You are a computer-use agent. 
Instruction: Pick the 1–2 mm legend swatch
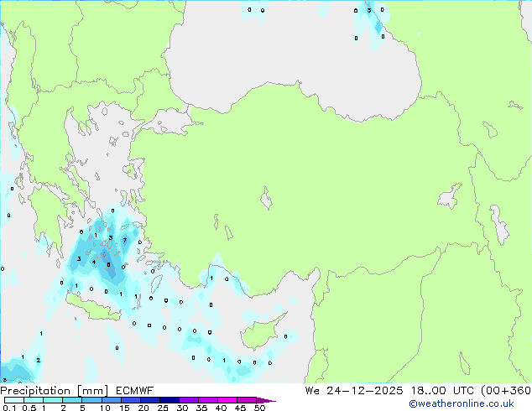click(53, 400)
